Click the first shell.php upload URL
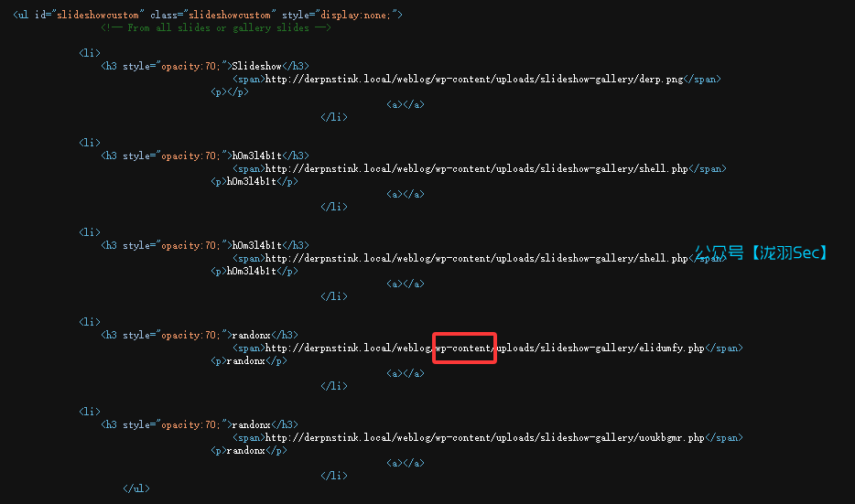This screenshot has width=855, height=504. (x=476, y=169)
